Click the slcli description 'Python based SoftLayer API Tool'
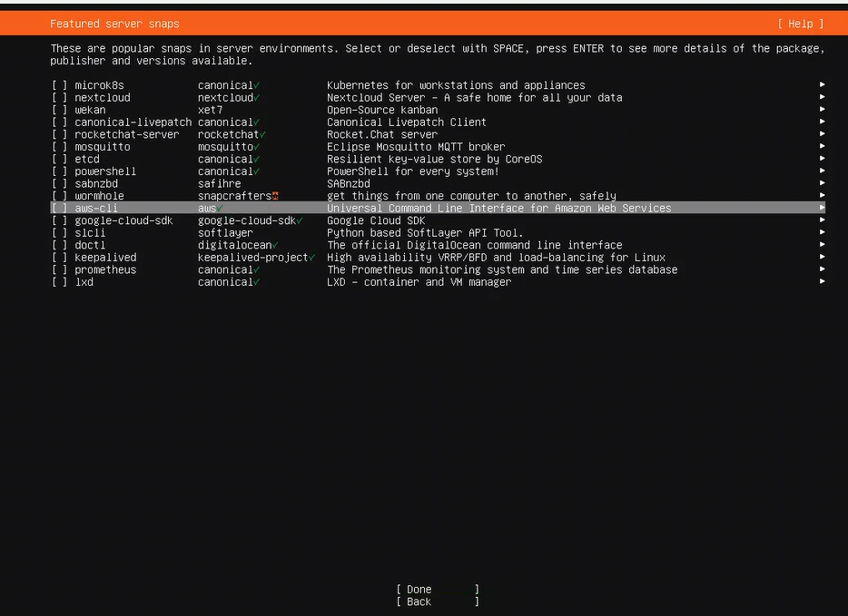This screenshot has height=616, width=848. 425,233
